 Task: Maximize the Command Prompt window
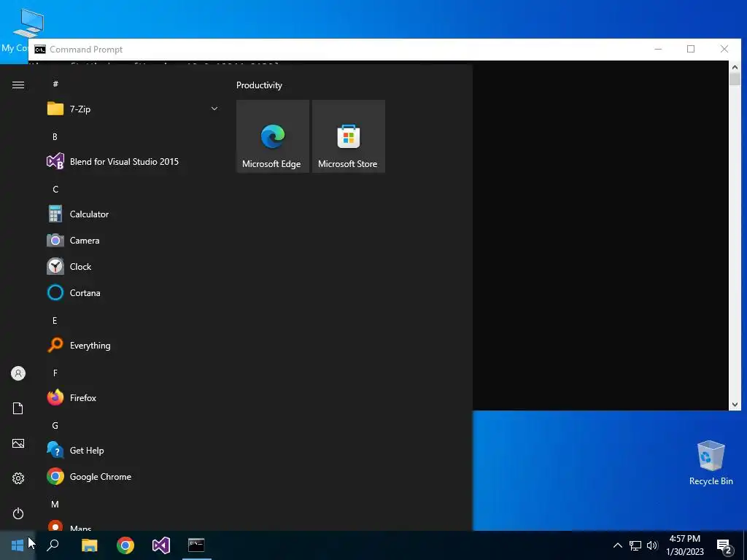click(691, 49)
